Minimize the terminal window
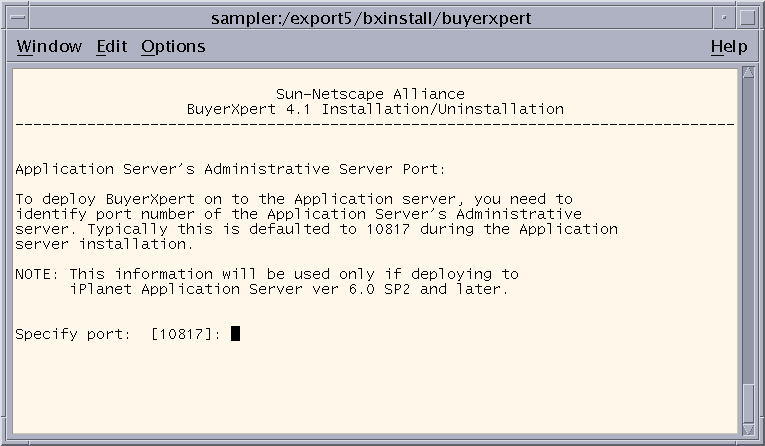The width and height of the screenshot is (765, 446). coord(724,18)
